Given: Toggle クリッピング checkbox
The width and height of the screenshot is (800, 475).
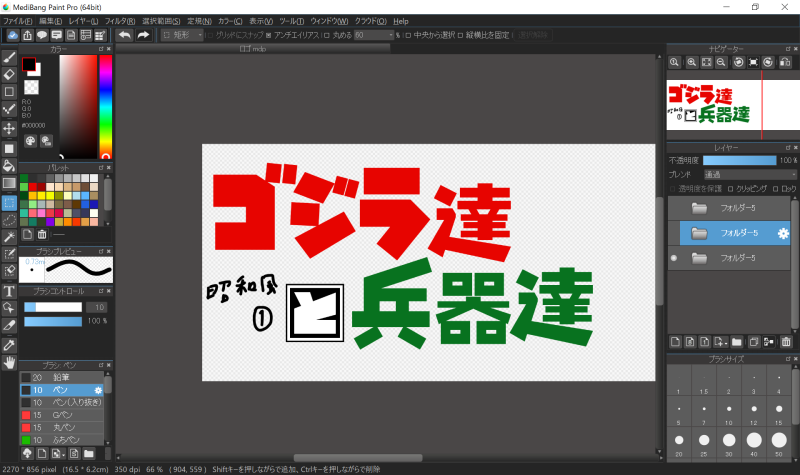Looking at the screenshot, I should click(x=731, y=189).
